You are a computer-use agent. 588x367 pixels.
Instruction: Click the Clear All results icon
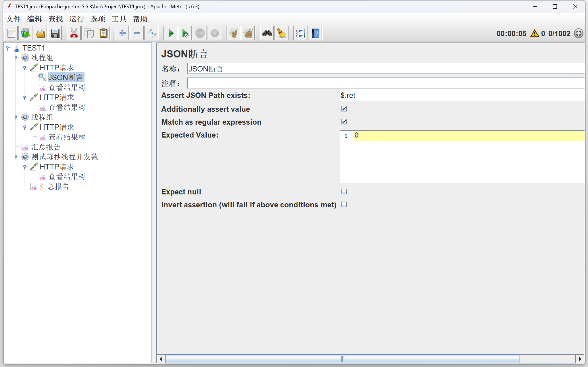click(x=248, y=33)
